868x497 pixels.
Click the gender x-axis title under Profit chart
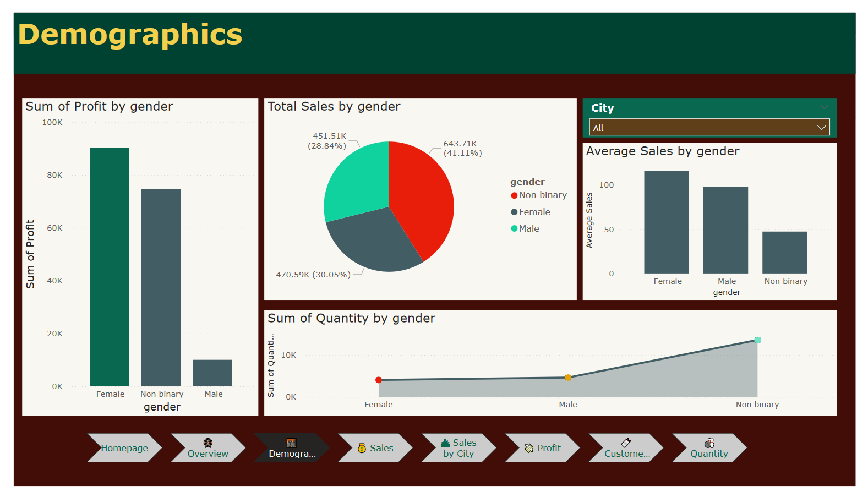pyautogui.click(x=162, y=407)
